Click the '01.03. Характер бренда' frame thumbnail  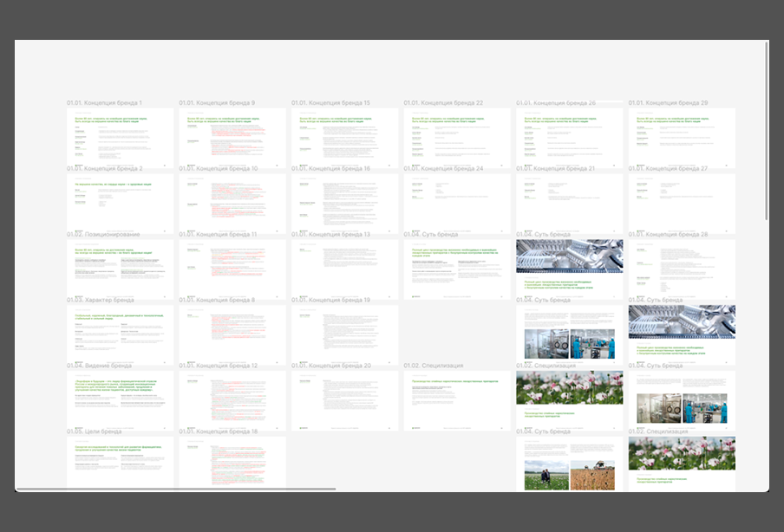[120, 334]
